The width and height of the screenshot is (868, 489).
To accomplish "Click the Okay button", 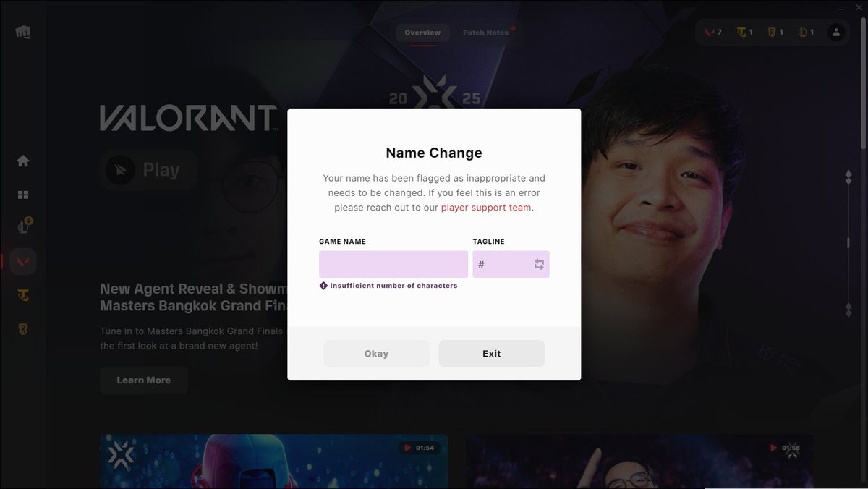I will pos(376,354).
